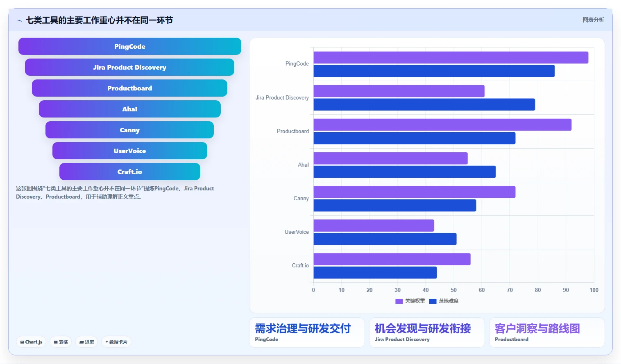Open the 客户洞察与路线图 card
This screenshot has width=621, height=364.
click(x=547, y=332)
